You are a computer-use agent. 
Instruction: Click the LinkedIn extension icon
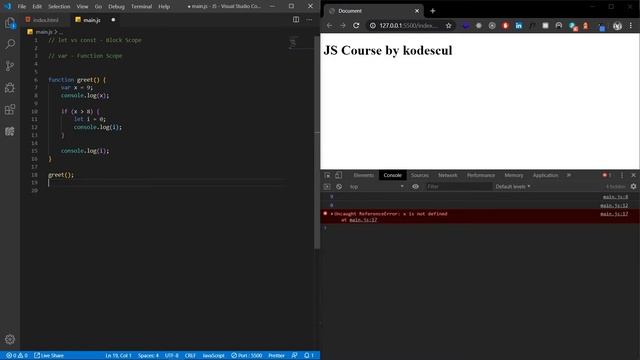point(518,25)
